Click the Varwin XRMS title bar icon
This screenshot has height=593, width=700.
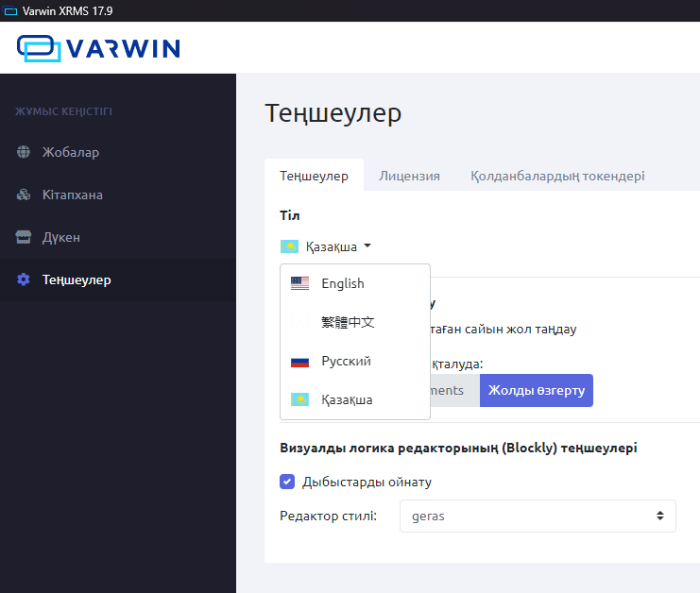click(x=9, y=10)
